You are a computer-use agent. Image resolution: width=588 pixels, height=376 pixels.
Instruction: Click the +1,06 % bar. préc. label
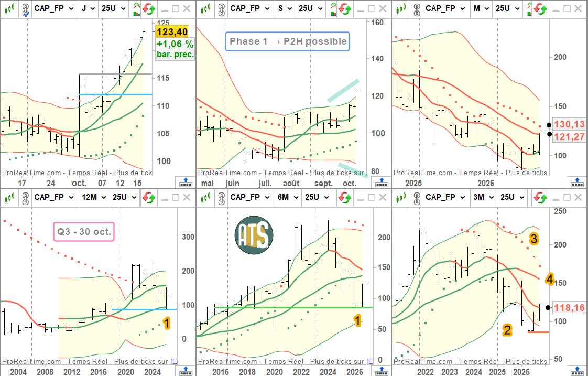pyautogui.click(x=175, y=49)
